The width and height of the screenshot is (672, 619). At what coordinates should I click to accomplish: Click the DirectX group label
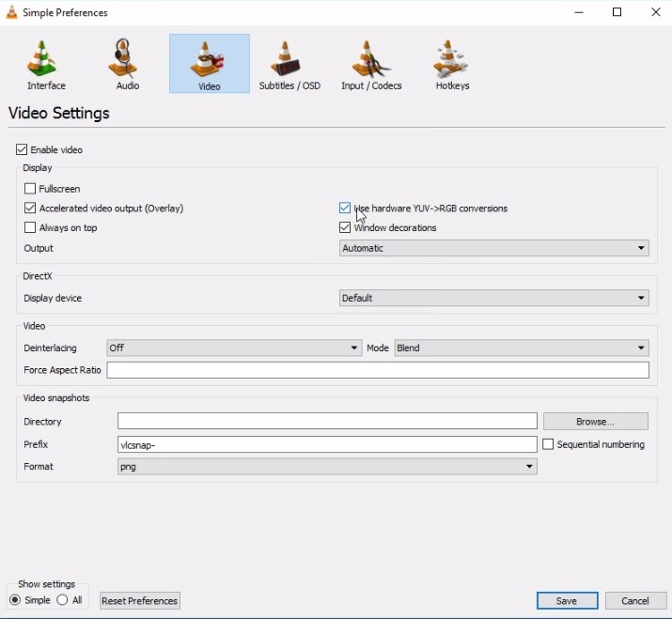(38, 276)
